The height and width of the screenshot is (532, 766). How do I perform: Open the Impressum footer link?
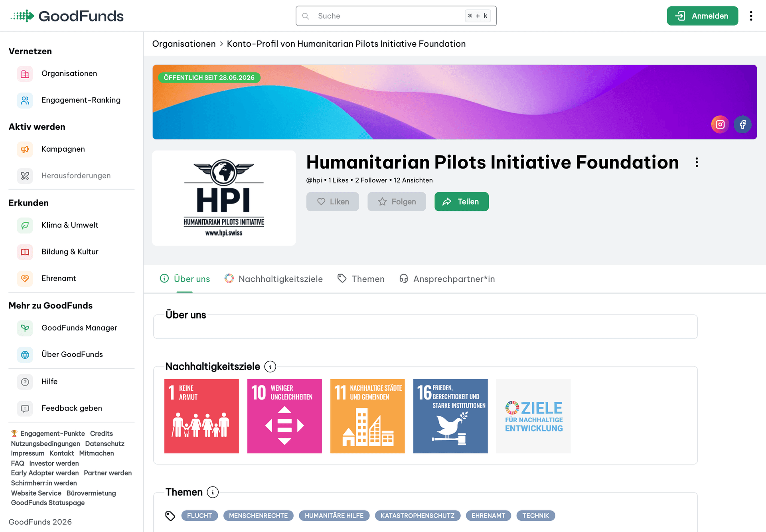click(x=28, y=453)
